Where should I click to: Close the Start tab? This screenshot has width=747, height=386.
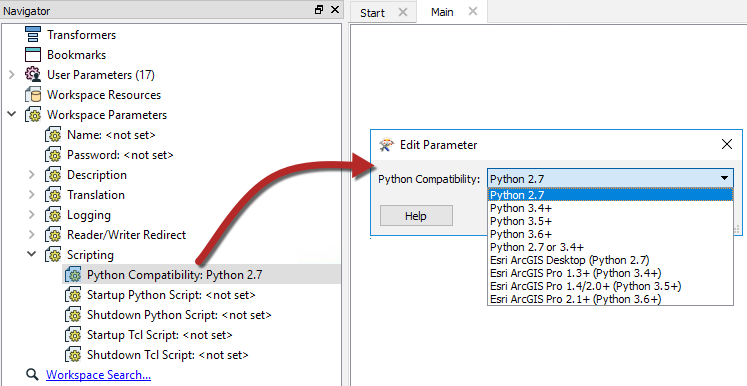(x=403, y=12)
